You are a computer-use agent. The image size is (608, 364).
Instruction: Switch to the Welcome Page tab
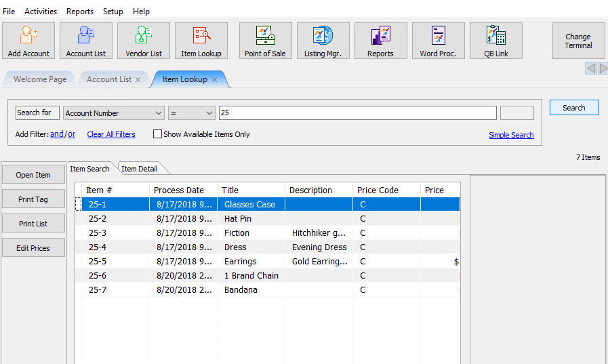coord(40,79)
